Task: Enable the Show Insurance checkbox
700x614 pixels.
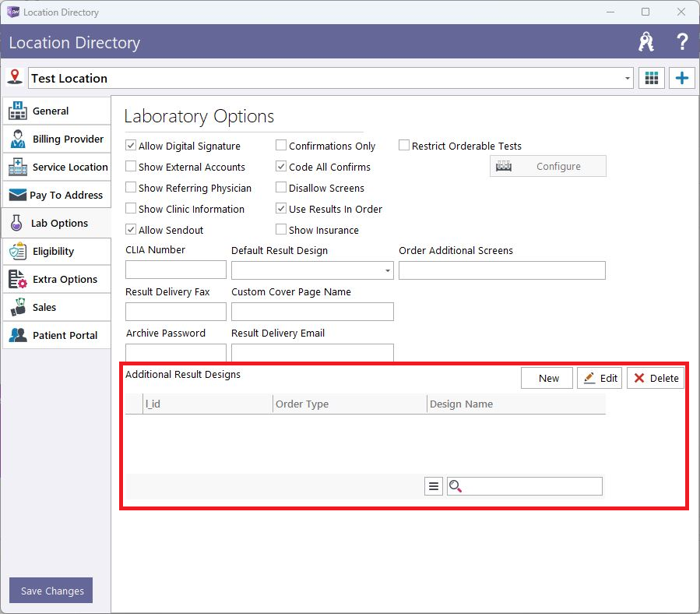Action: pyautogui.click(x=281, y=230)
